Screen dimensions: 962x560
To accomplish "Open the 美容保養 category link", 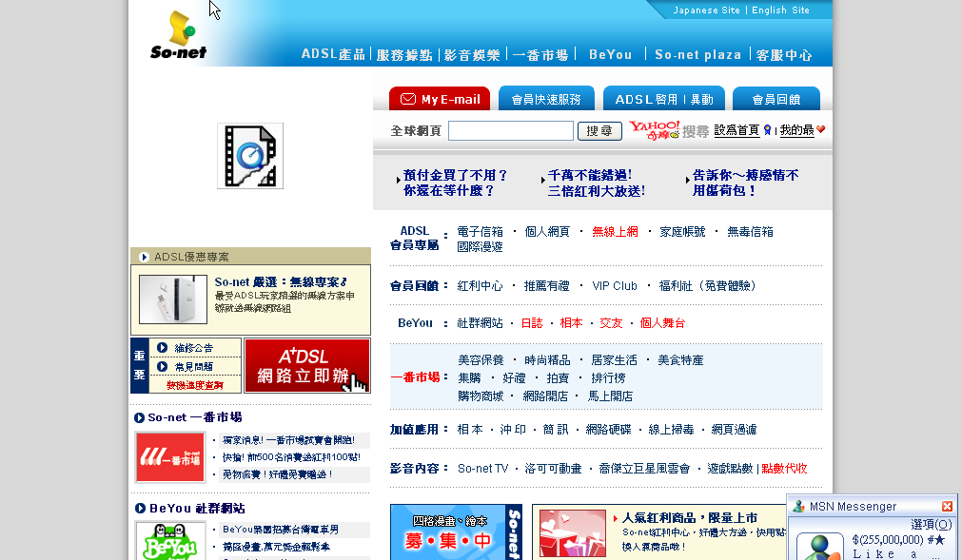I will click(x=481, y=360).
